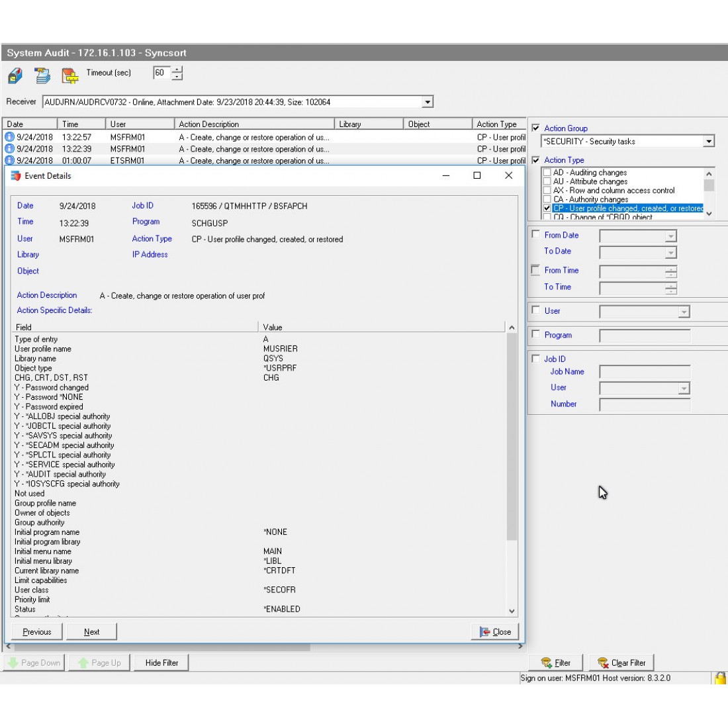Screen dimensions: 728x728
Task: Open the Receiver dropdown list
Action: point(428,102)
